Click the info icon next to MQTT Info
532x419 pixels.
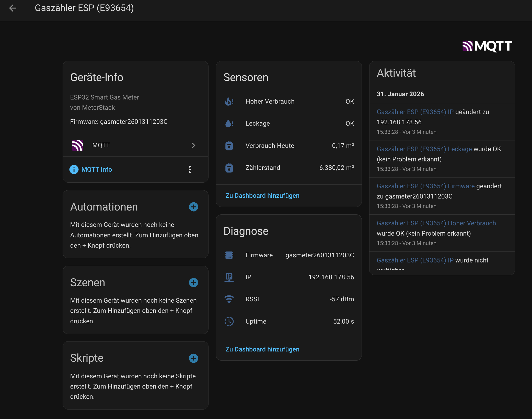coord(74,169)
